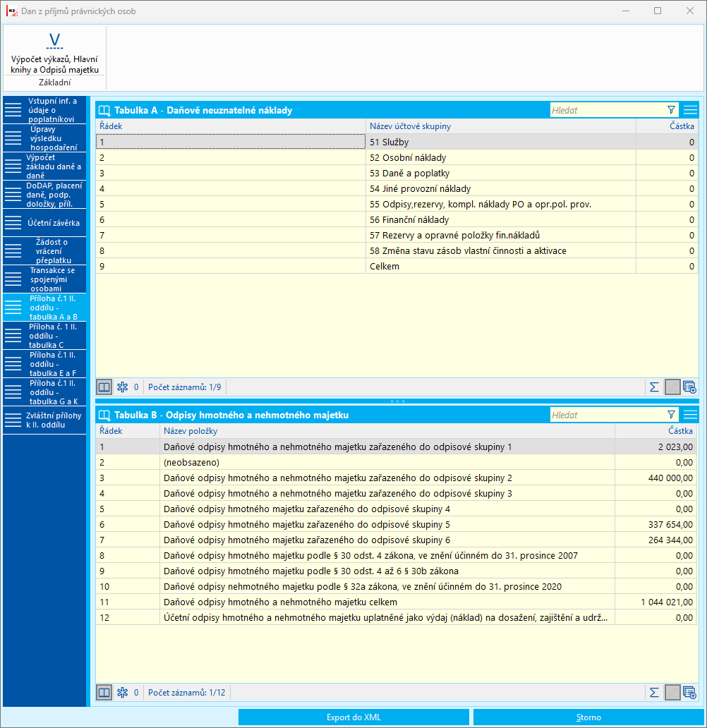This screenshot has width=707, height=728.
Task: Open Příloha č. 1 II. oddílu tabulka C
Action: (x=44, y=336)
